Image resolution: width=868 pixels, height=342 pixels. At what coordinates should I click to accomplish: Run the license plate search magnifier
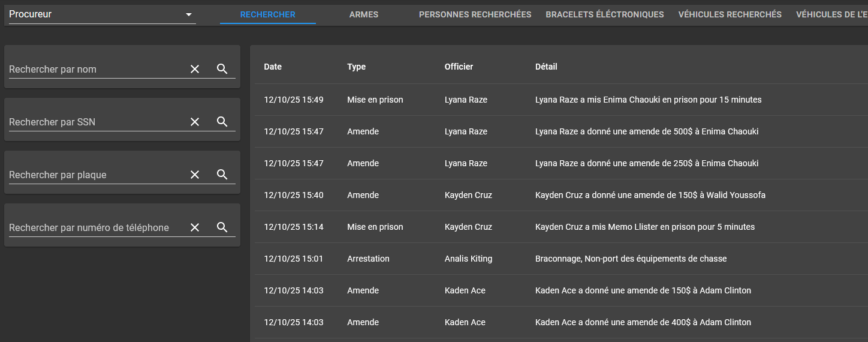[222, 175]
